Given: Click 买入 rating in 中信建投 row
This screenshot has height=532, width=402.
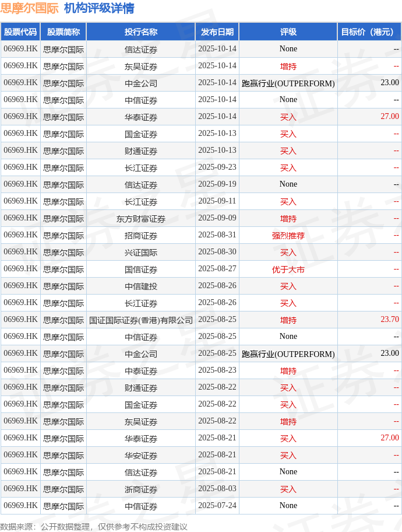Looking at the screenshot, I should [288, 286].
